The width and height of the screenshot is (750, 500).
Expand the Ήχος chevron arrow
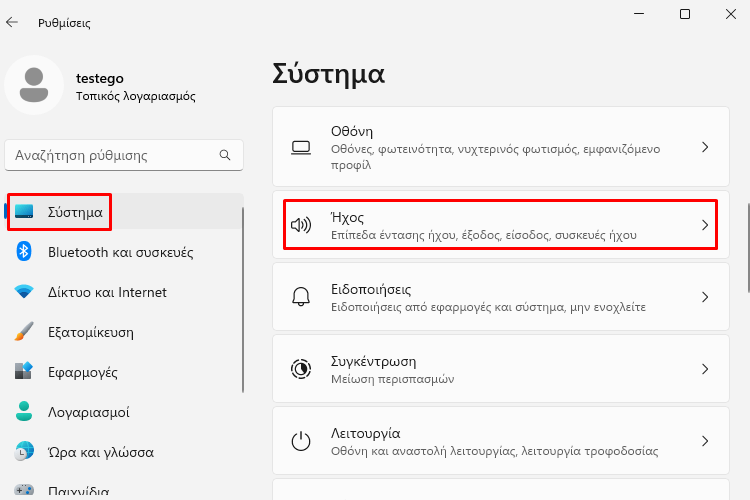pos(705,225)
